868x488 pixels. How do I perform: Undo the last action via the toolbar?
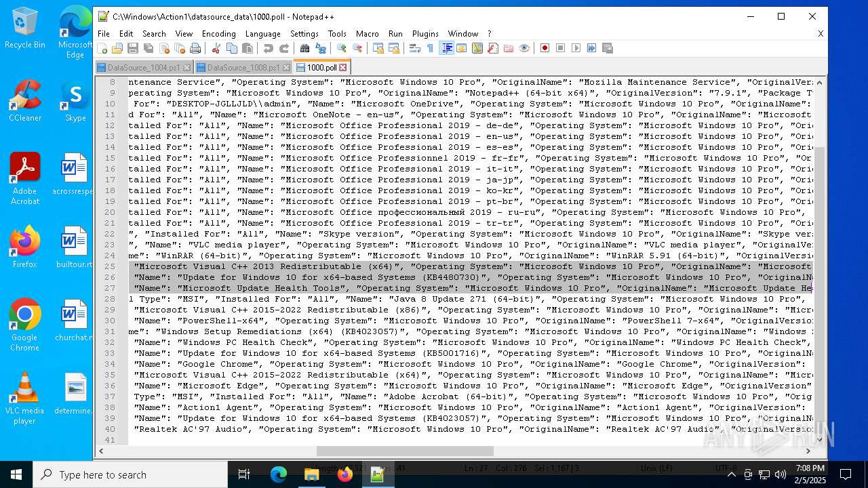pyautogui.click(x=269, y=48)
